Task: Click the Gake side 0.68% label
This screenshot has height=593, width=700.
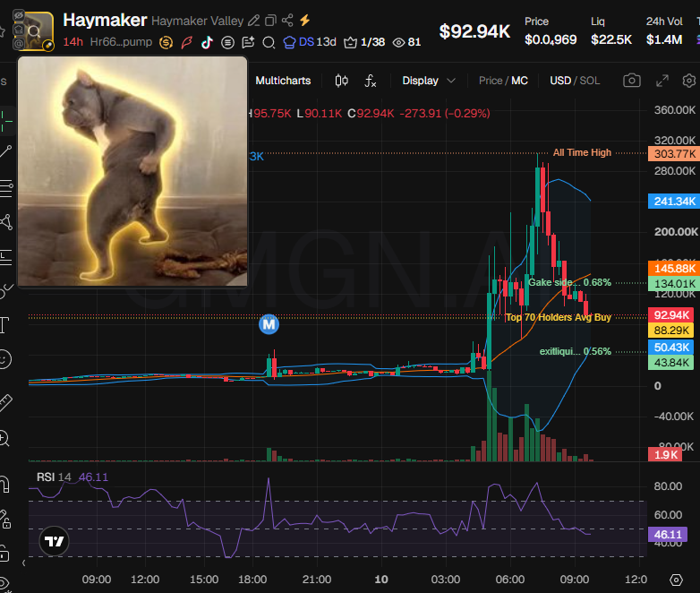Action: coord(569,282)
